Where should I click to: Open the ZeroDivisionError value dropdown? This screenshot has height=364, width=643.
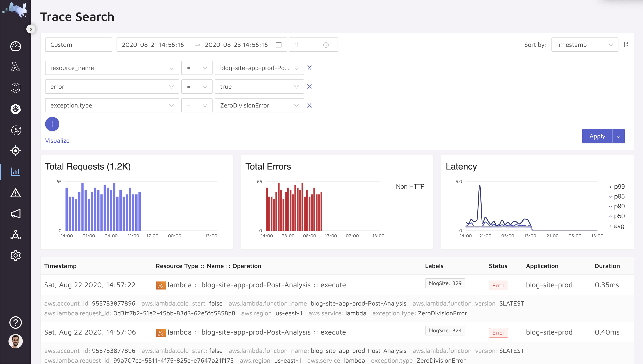[x=259, y=105]
